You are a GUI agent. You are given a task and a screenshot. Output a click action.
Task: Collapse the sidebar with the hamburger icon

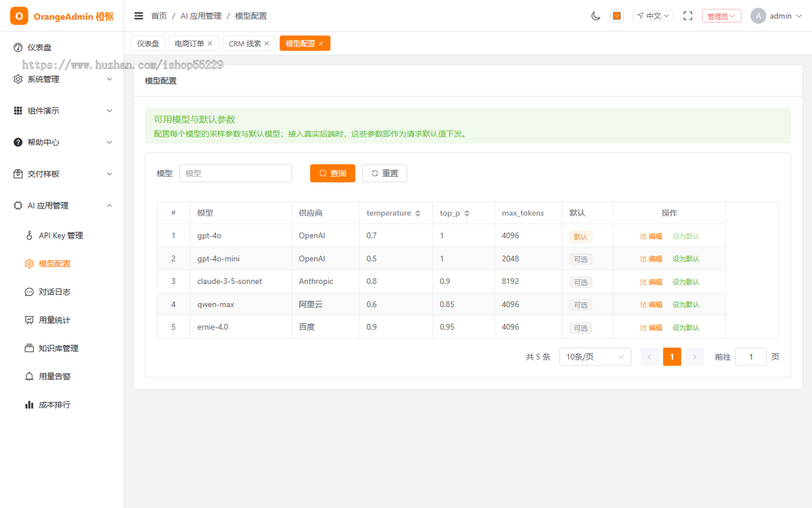(139, 16)
